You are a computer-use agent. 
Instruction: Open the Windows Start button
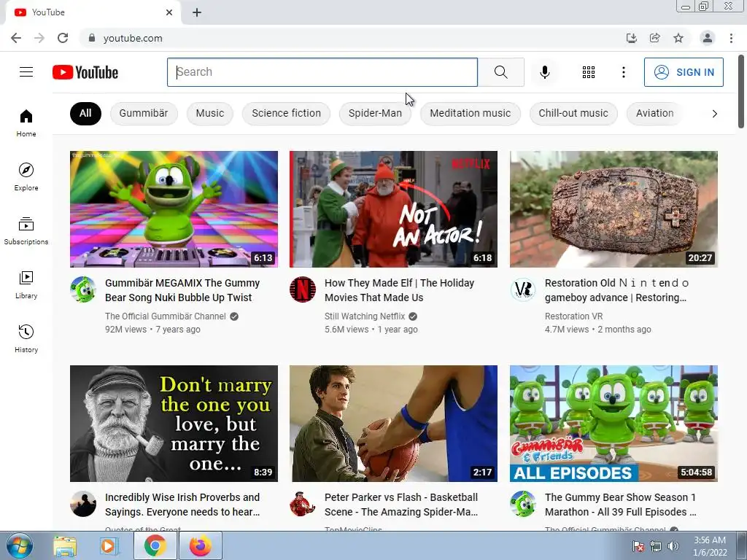(x=20, y=545)
